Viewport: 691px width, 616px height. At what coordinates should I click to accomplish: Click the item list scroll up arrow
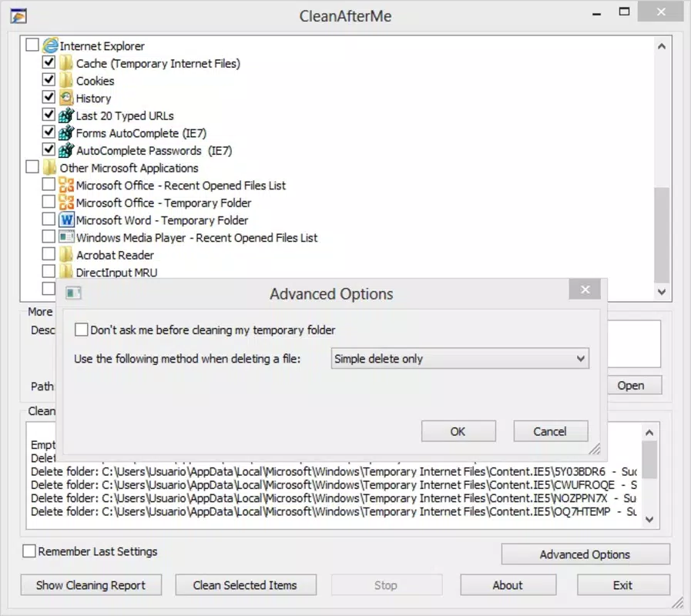(662, 46)
